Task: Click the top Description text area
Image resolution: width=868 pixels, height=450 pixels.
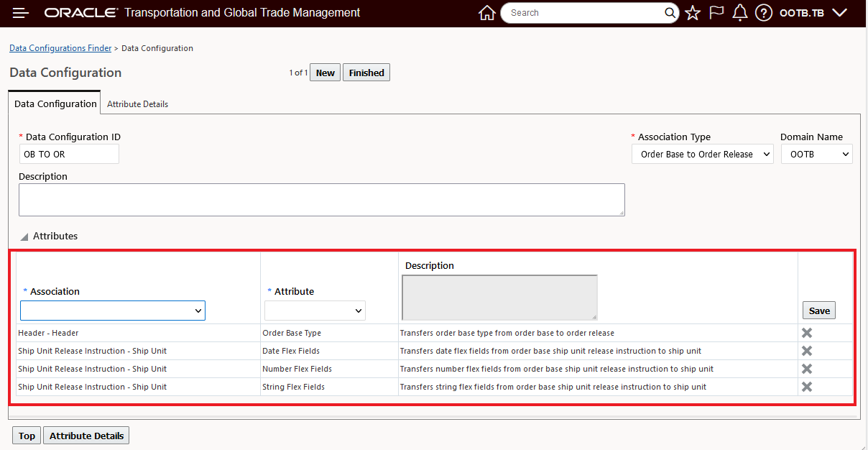Action: 322,200
